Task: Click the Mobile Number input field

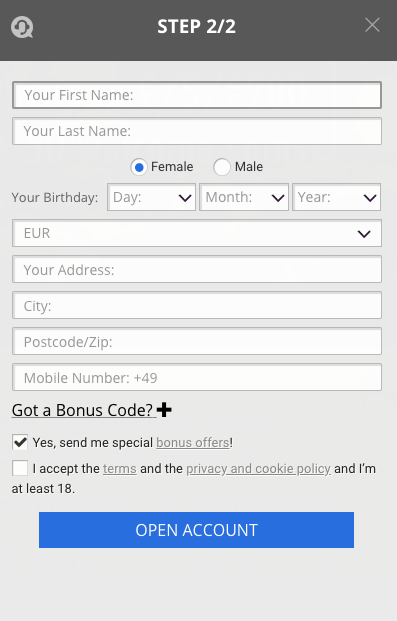Action: (197, 377)
